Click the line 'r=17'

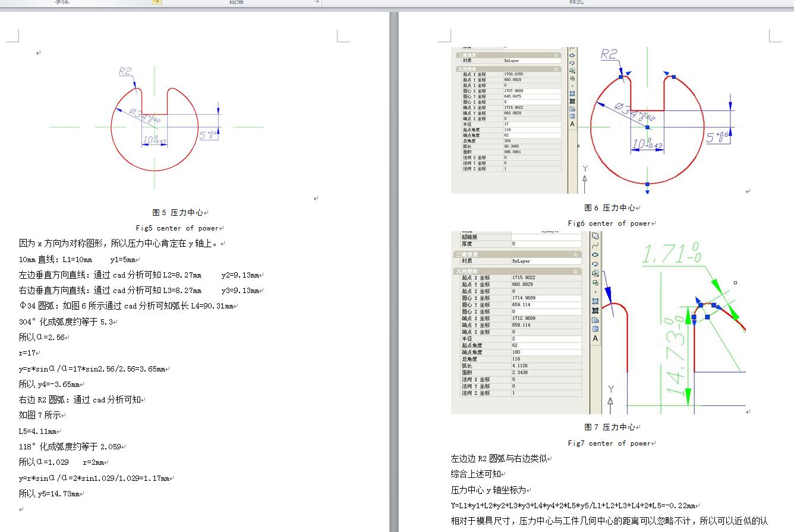28,352
